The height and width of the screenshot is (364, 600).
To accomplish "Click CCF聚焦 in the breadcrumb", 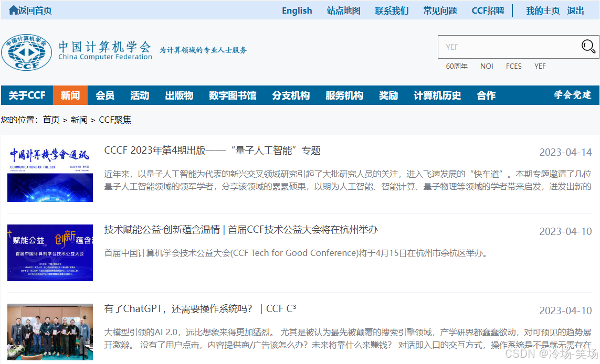I will [115, 120].
